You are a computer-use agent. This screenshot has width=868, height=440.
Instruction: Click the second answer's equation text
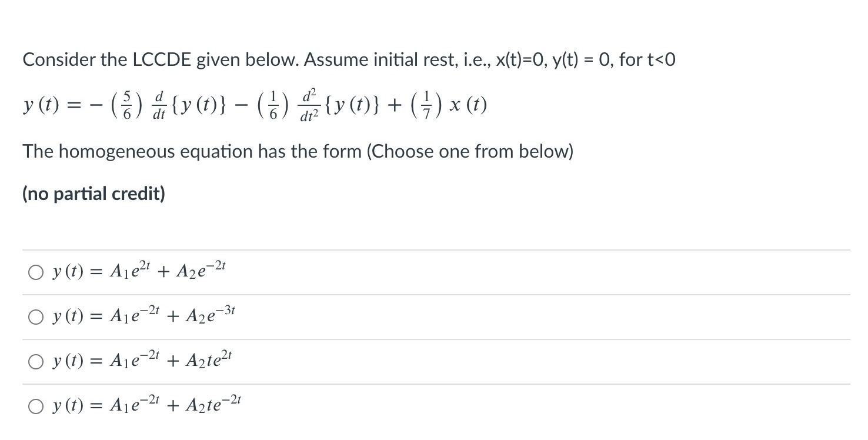[143, 316]
